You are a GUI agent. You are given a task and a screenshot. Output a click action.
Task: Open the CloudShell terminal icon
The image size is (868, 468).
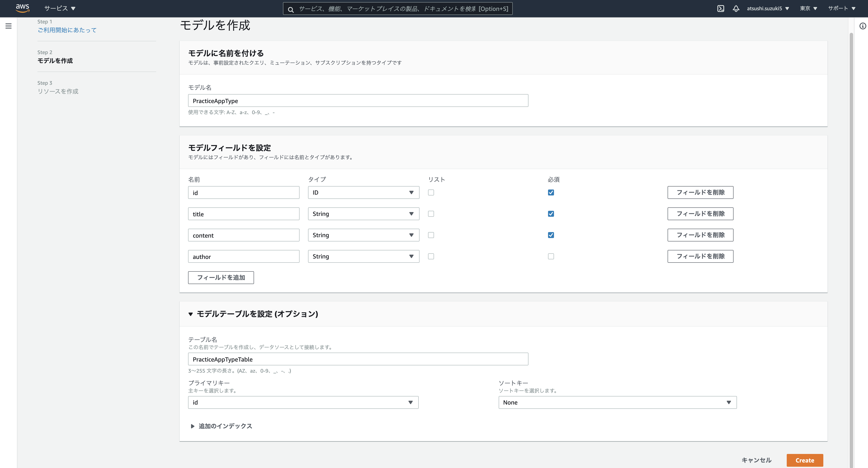pyautogui.click(x=720, y=9)
